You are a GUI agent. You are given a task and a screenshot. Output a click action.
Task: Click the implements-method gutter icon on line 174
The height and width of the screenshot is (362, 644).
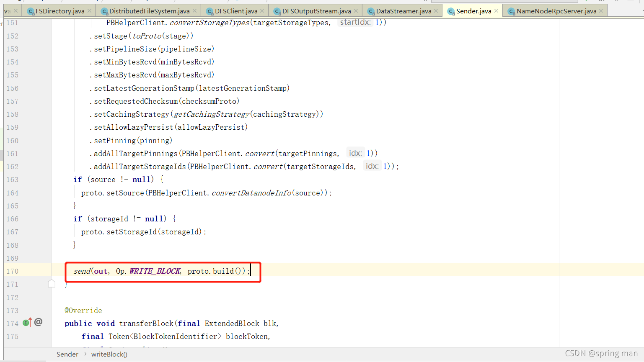(x=27, y=323)
